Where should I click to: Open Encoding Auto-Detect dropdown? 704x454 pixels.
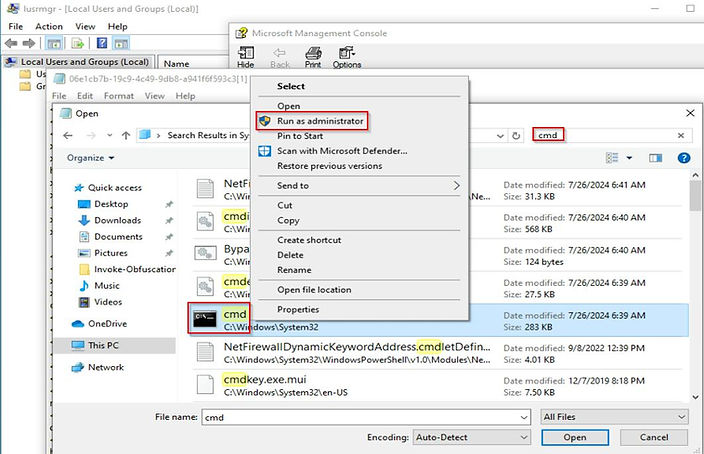pos(471,437)
